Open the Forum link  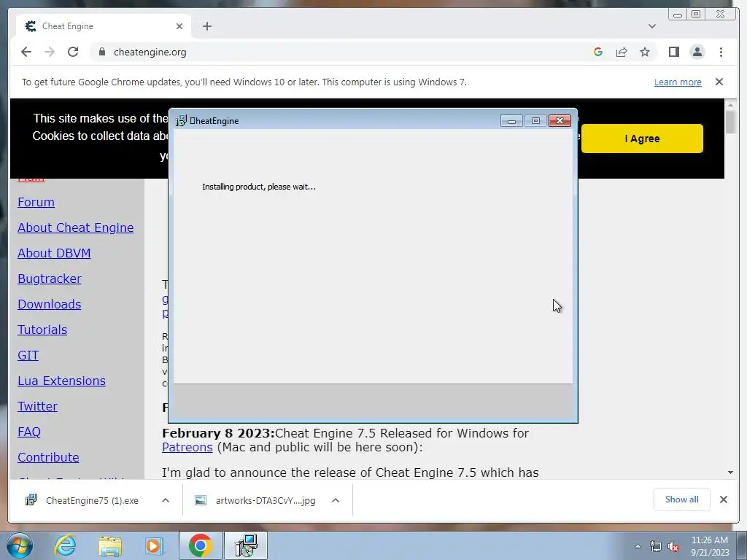36,203
